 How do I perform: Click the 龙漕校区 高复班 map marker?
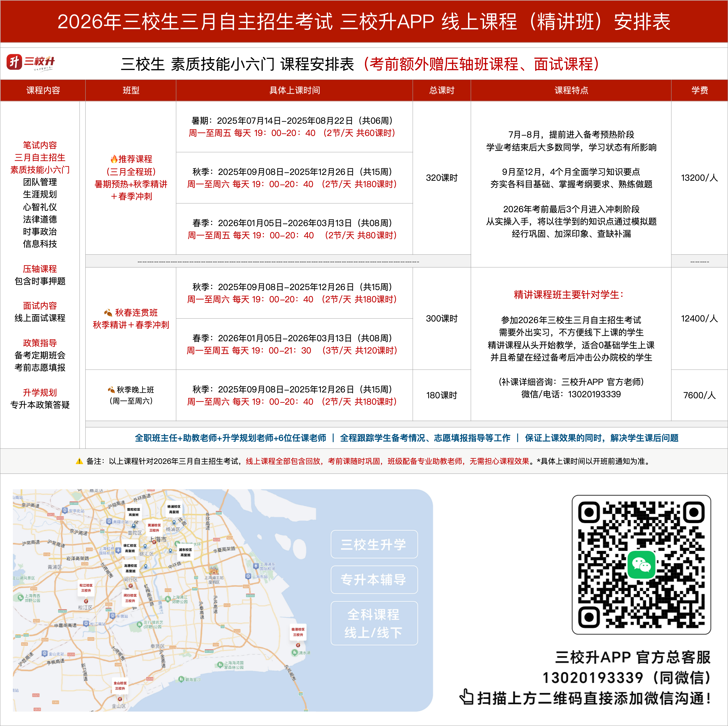click(130, 568)
